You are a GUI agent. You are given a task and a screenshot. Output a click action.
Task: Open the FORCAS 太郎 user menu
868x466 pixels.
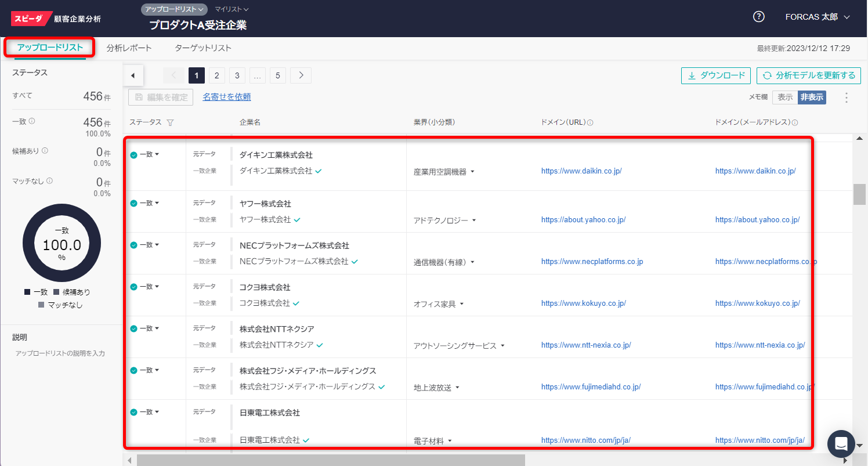[817, 17]
